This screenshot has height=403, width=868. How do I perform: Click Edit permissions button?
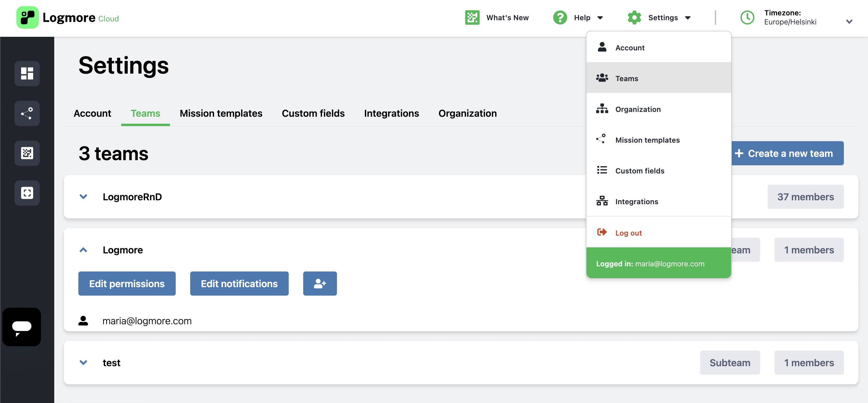pos(127,284)
